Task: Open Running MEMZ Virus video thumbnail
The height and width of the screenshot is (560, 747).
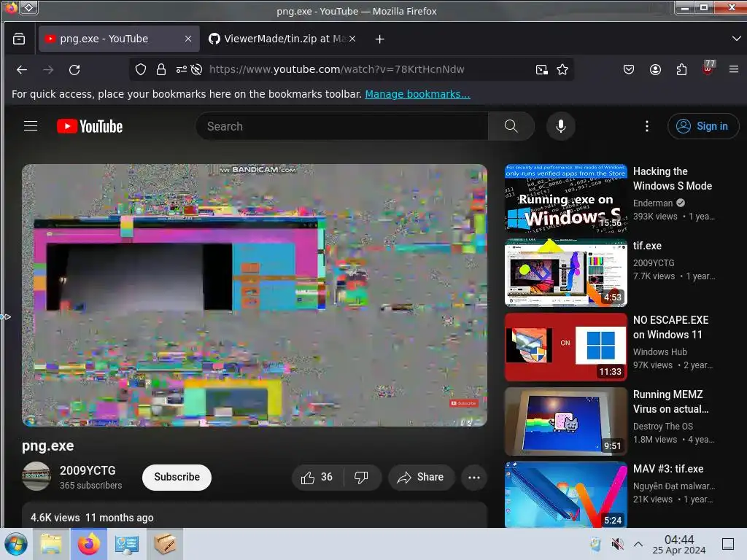Action: (x=566, y=421)
